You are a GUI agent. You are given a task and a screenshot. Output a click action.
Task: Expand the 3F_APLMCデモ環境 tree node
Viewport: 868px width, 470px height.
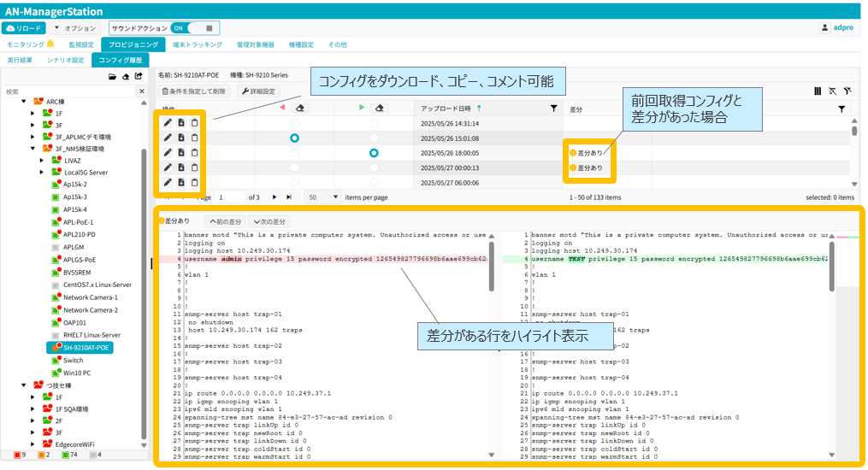click(33, 137)
